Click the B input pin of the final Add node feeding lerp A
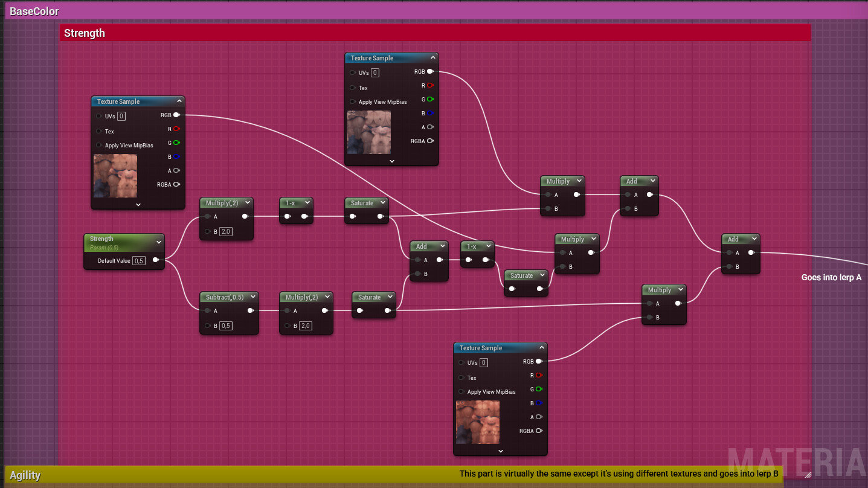Screen dimensions: 868x488 click(729, 266)
